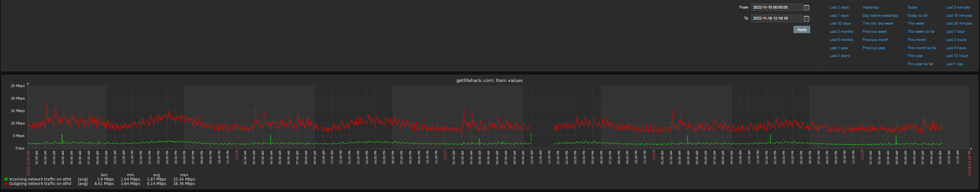Select Previous week range
980x192 pixels.
(x=875, y=32)
